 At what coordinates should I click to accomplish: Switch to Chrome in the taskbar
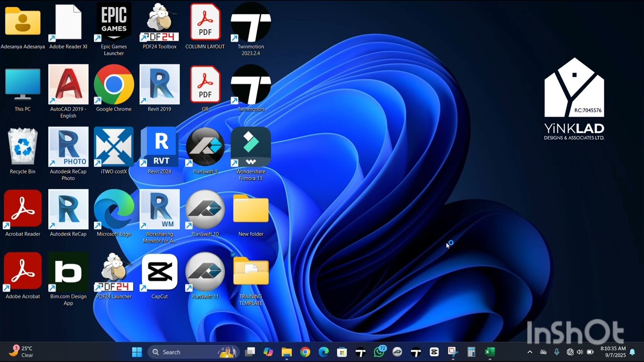click(305, 352)
